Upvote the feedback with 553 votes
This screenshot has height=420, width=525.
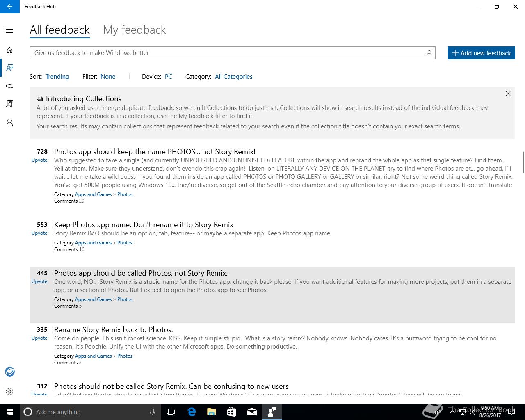39,233
